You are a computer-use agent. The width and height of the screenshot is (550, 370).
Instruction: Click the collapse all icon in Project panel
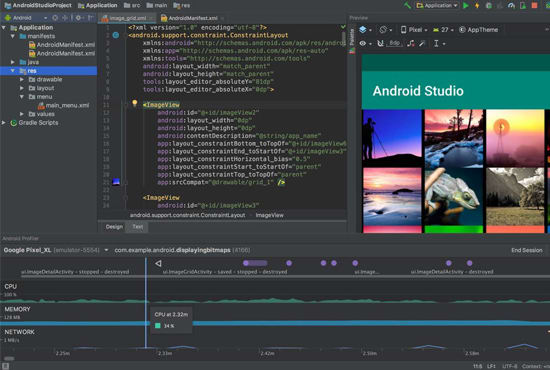65,18
